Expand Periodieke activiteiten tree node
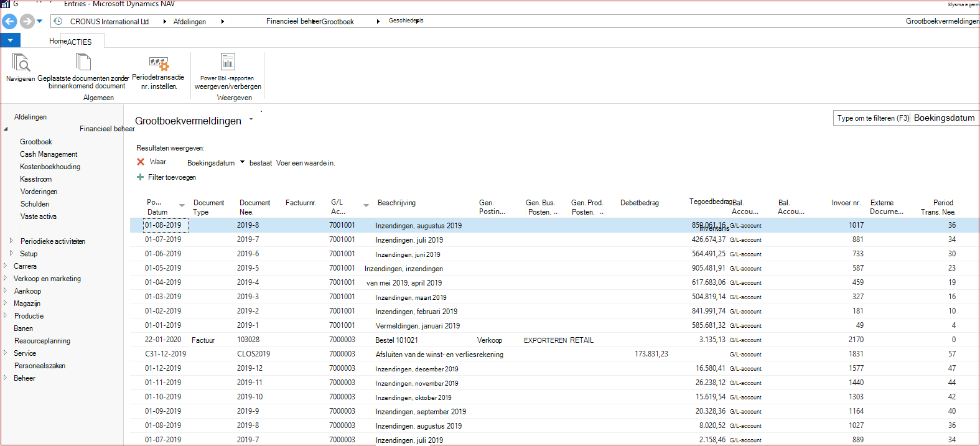Screen dimensions: 980x446 pos(11,241)
